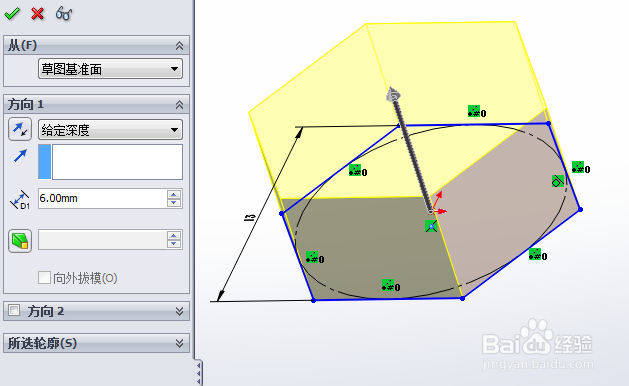629x386 pixels.
Task: Click the reverse direction button
Action: [20, 129]
